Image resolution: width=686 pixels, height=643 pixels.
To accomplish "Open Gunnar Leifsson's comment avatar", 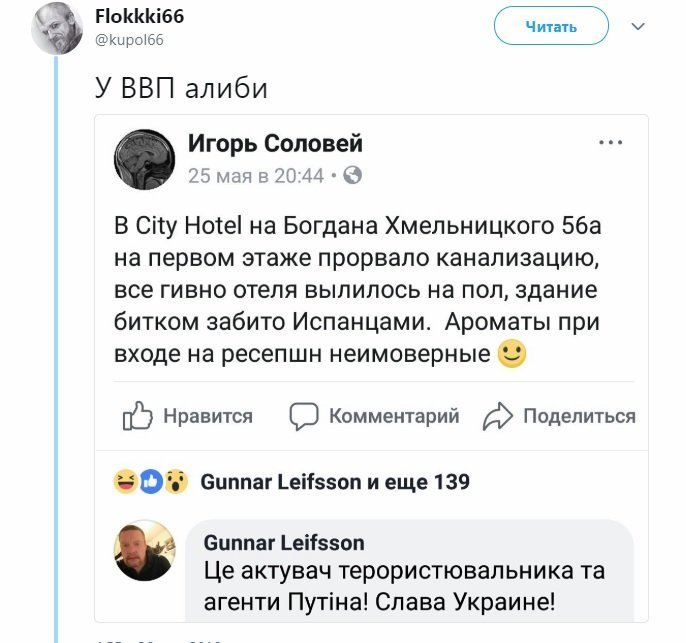I will [x=145, y=550].
